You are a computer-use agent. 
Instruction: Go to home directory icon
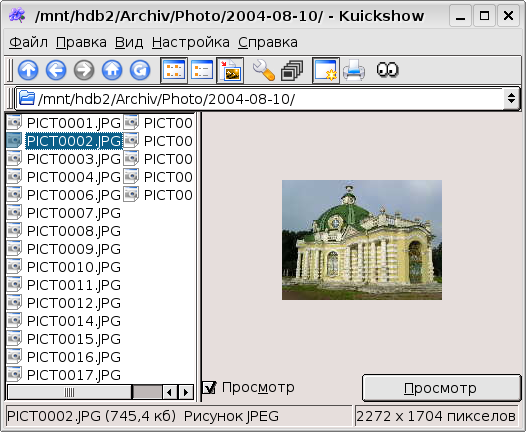(112, 70)
